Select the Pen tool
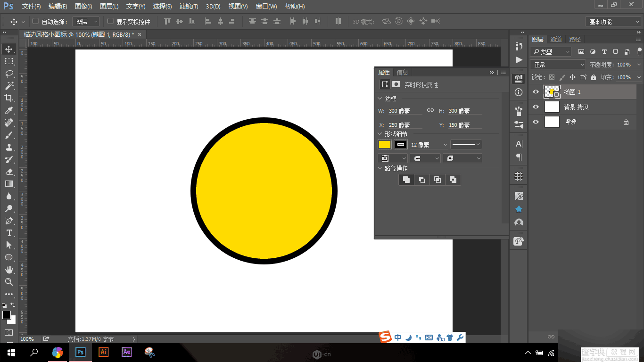The width and height of the screenshot is (644, 362). 8,221
